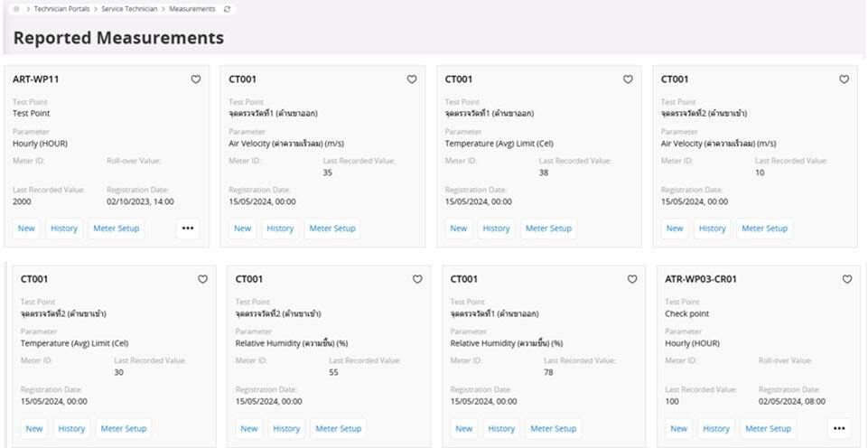
Task: Click the home circle icon in breadcrumb
Action: (x=16, y=9)
